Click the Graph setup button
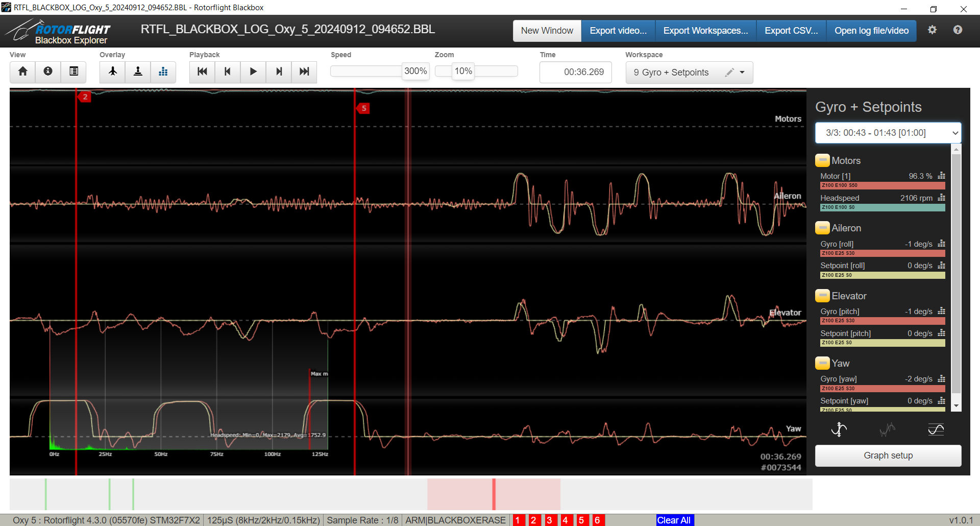Screen dimensions: 980x526 [888, 456]
